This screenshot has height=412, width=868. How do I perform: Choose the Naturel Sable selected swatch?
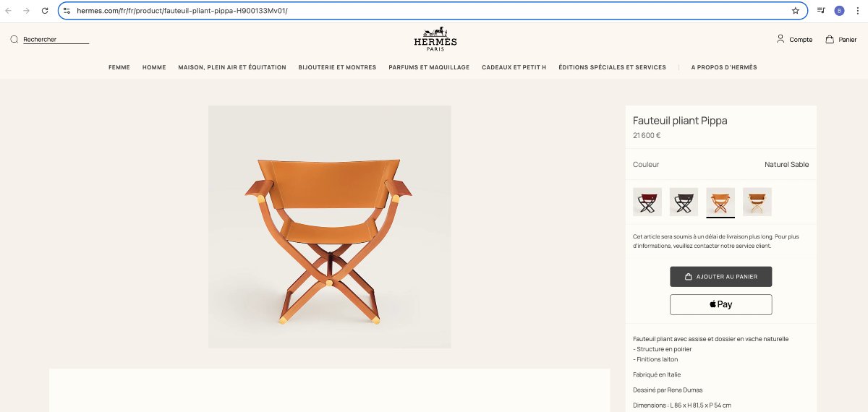720,202
